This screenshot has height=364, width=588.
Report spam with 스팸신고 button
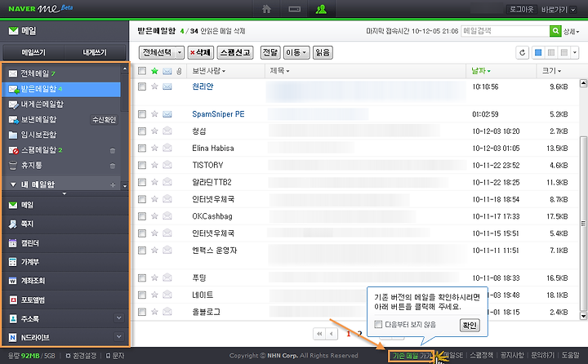[235, 52]
